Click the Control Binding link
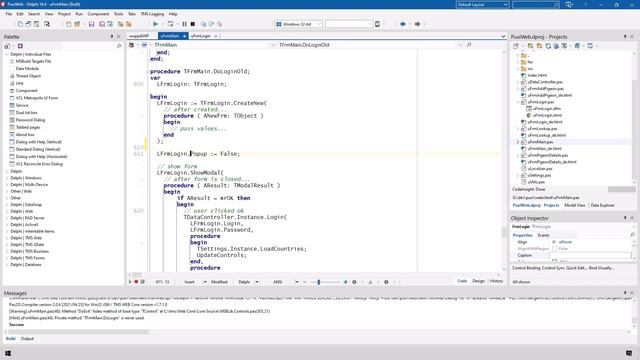The height and width of the screenshot is (360, 640). click(x=526, y=268)
